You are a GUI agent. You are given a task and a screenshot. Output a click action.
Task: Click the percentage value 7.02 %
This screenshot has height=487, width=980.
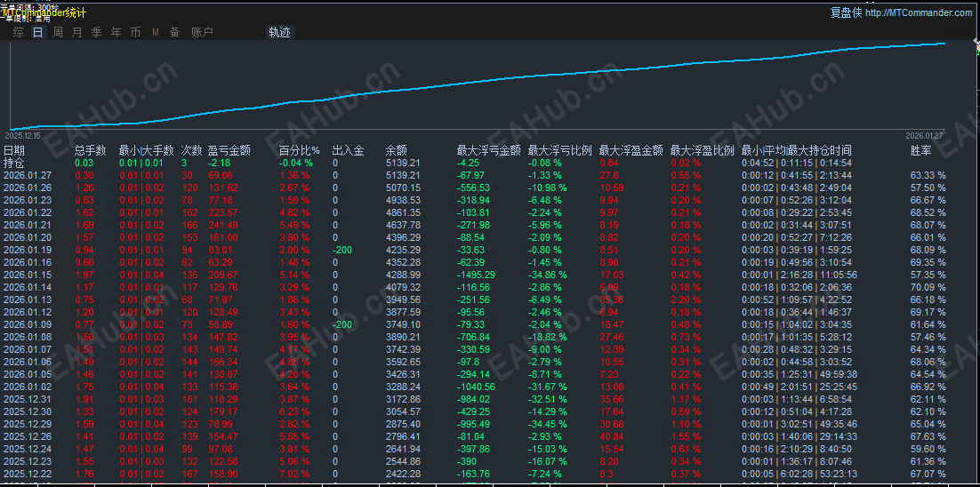point(293,474)
